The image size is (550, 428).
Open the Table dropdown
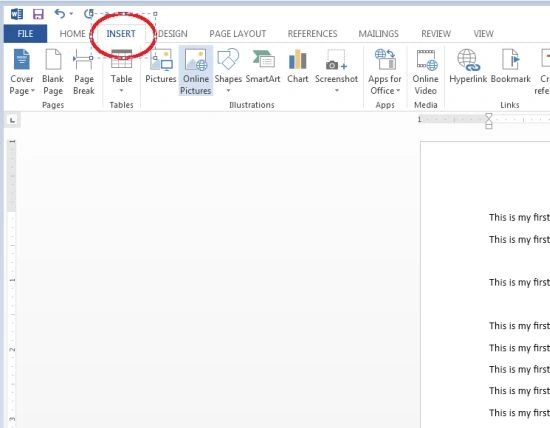point(121,72)
